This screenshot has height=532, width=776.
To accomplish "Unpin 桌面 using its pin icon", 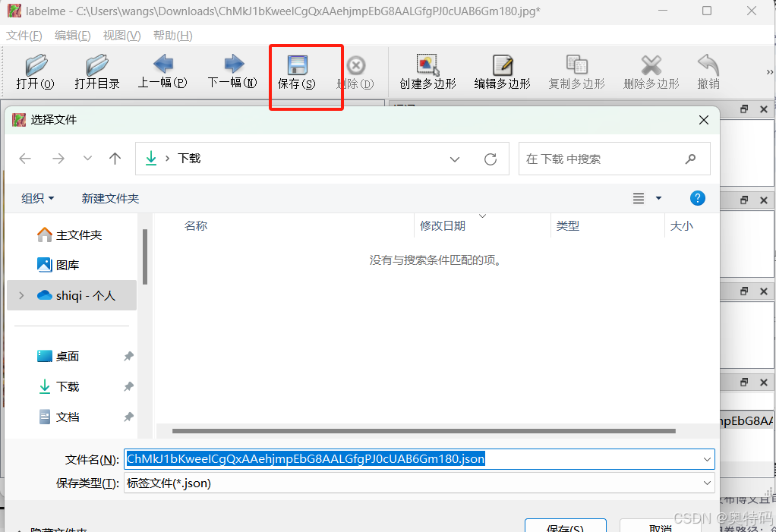I will (128, 356).
